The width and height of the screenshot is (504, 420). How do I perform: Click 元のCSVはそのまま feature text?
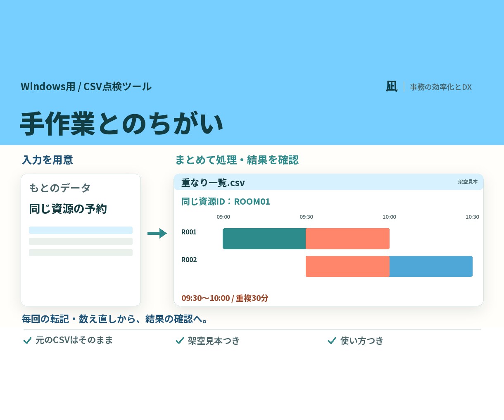click(x=74, y=340)
